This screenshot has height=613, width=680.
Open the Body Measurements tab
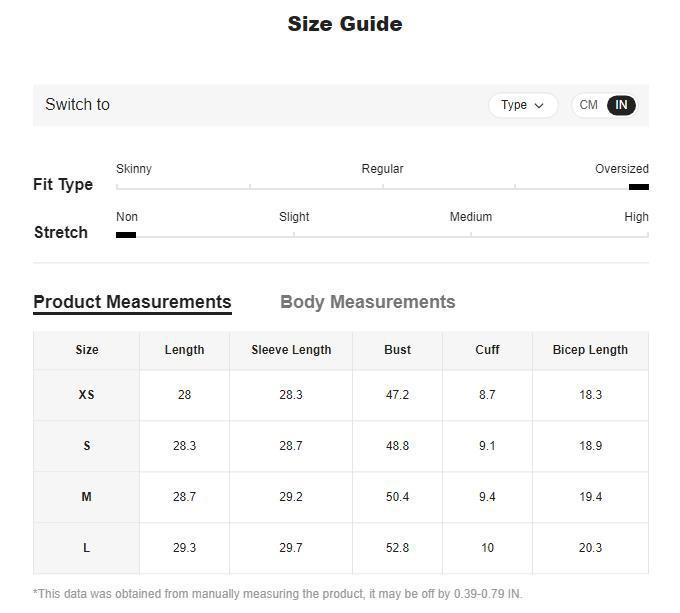click(x=367, y=302)
